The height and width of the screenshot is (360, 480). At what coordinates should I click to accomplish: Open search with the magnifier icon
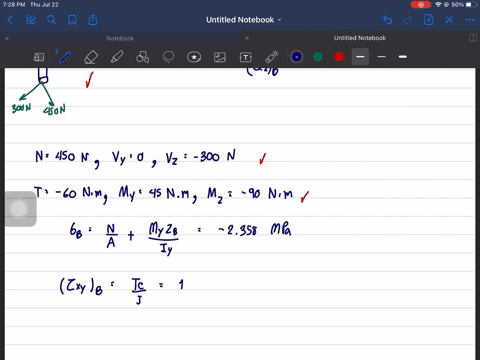pos(51,20)
